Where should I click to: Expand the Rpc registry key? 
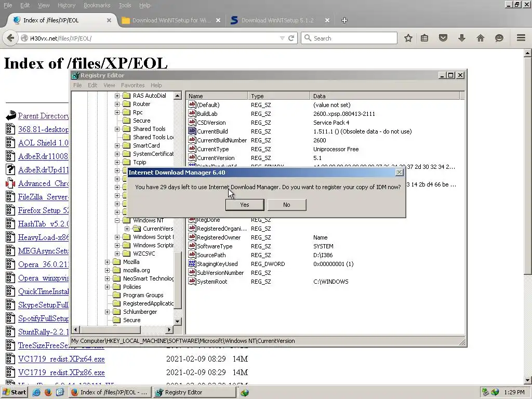click(x=117, y=112)
